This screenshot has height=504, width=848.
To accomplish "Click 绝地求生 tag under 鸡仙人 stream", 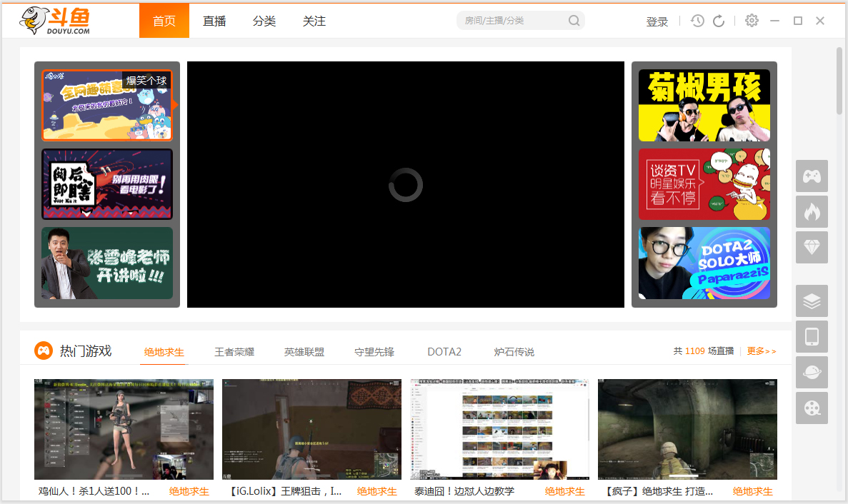I will (189, 491).
